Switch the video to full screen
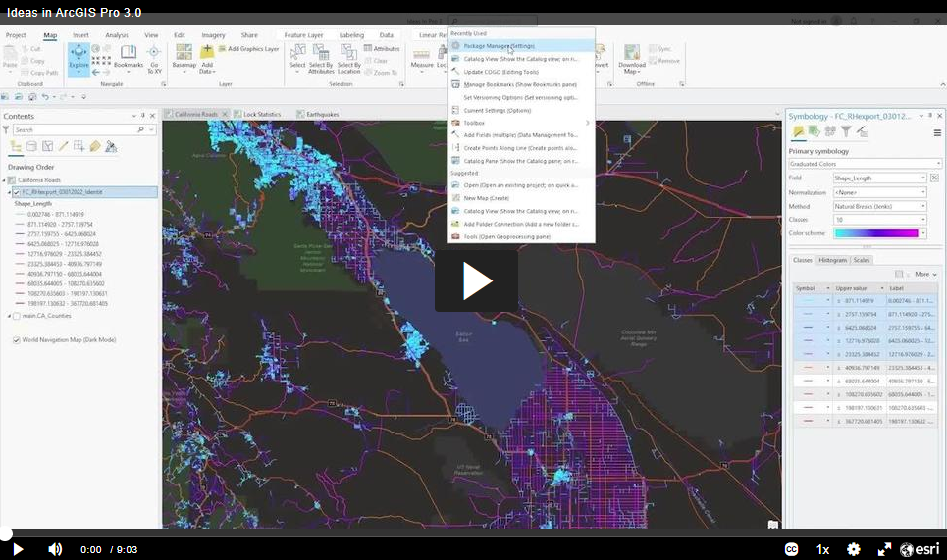This screenshot has width=947, height=560. [x=884, y=549]
